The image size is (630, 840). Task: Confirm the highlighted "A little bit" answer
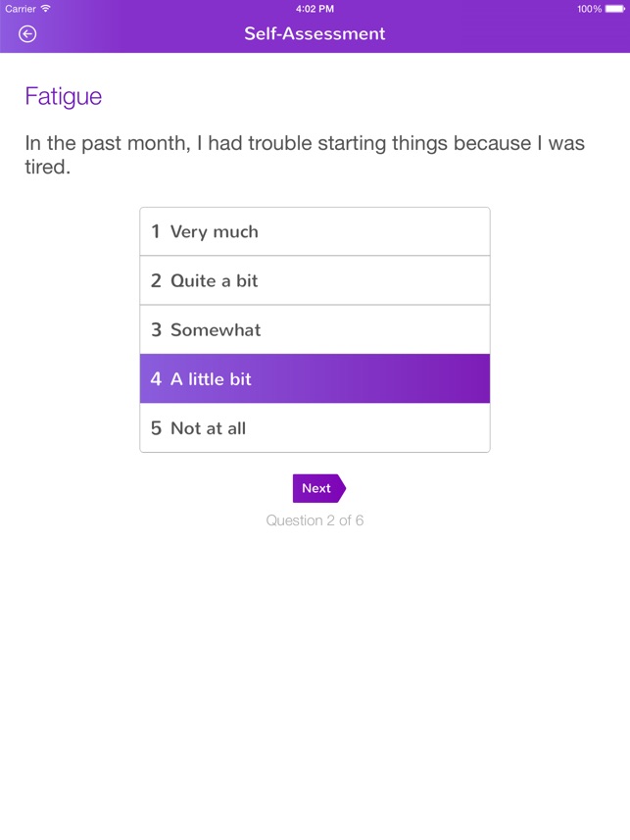(314, 378)
